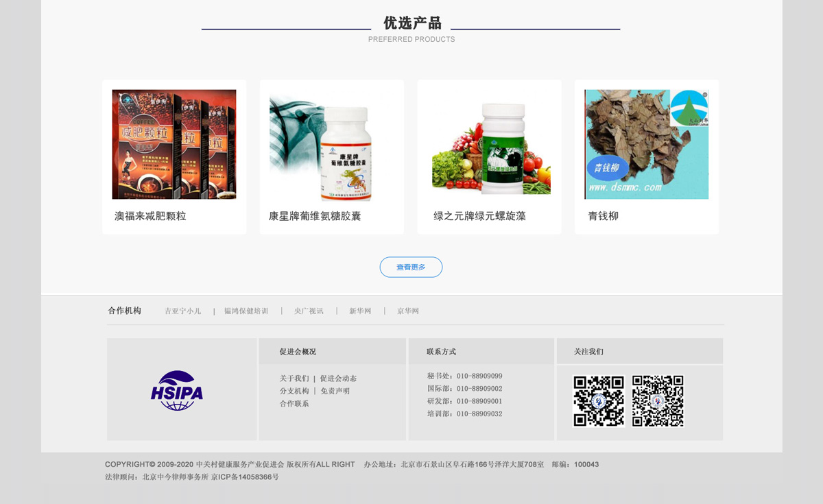Open the 澳福来减肥颗粒 product image
Screen dimensions: 823x504
coord(174,144)
